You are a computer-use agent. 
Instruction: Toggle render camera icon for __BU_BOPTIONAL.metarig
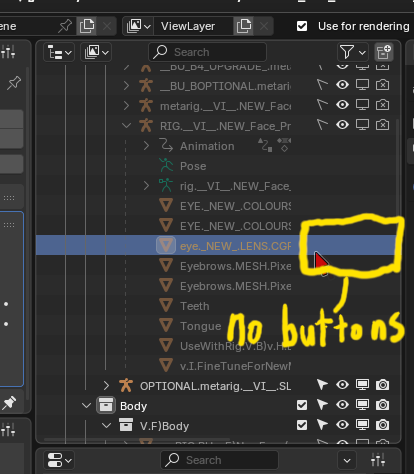[382, 85]
